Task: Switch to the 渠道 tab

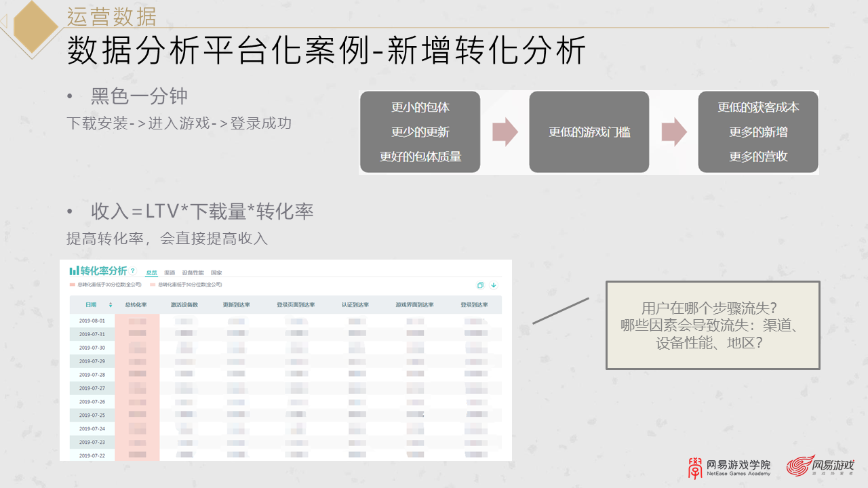Action: 169,272
